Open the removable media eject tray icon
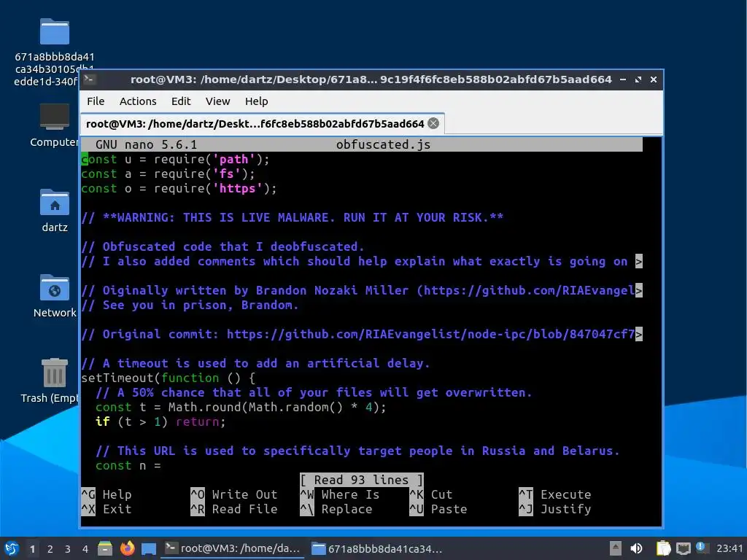Image resolution: width=747 pixels, height=560 pixels. point(616,548)
